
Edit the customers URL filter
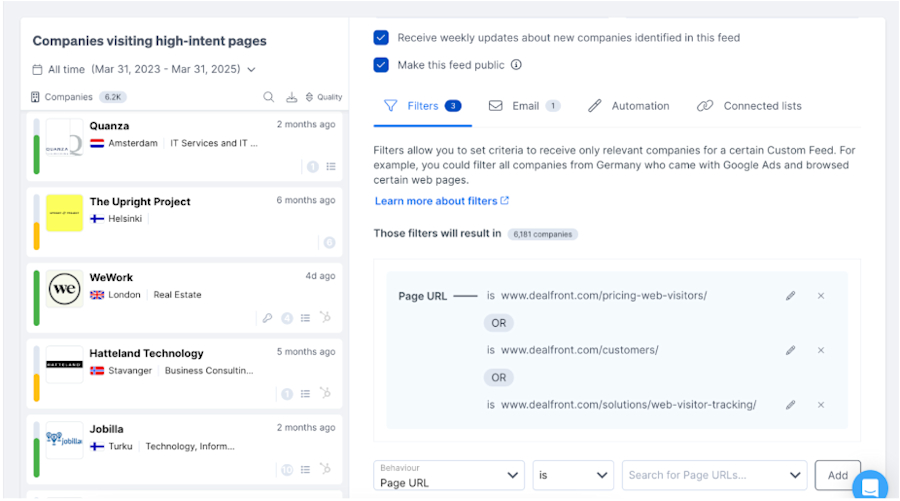[790, 350]
